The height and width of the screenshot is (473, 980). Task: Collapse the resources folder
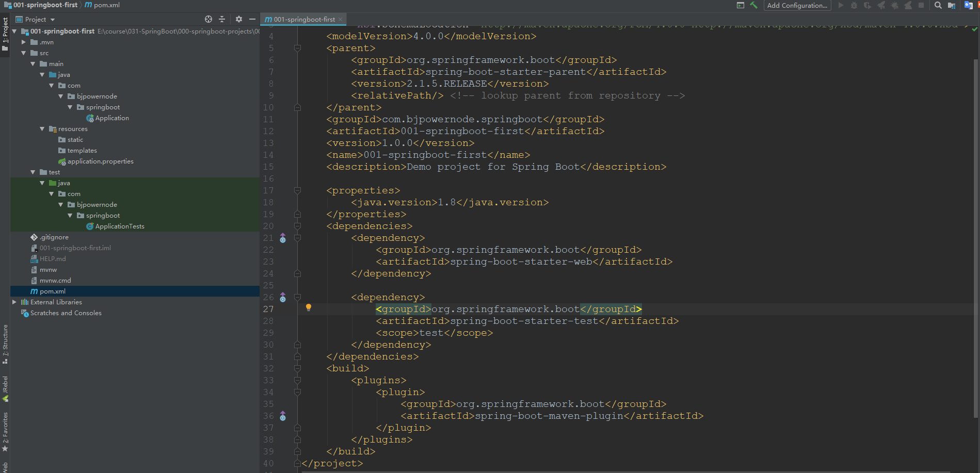pyautogui.click(x=42, y=129)
